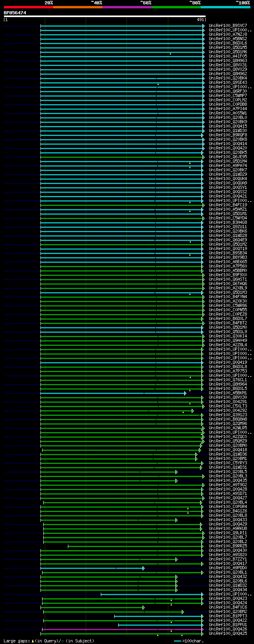Viewport: 254px width, 644px height.
Task: Select the UniRef100_C5WMP7 label
Action: [x=228, y=96]
